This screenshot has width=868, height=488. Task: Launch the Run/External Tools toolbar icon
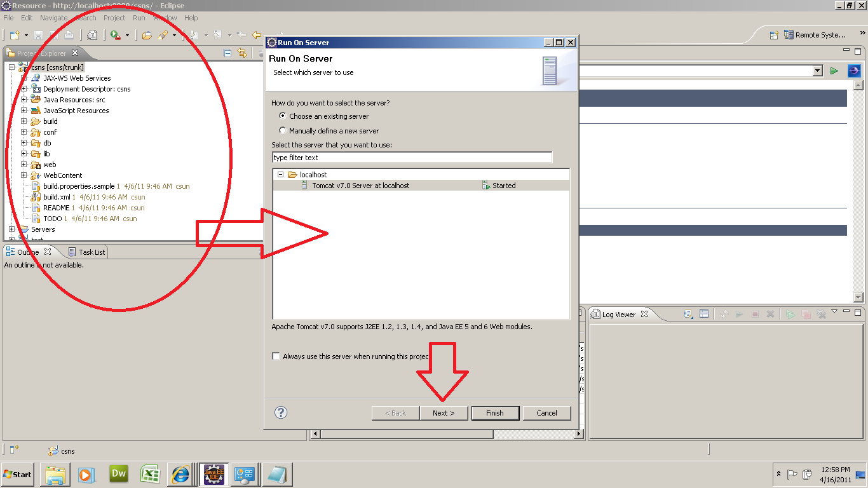(115, 35)
